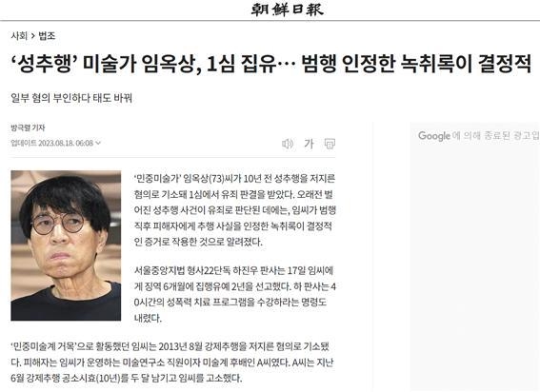Open reporter 방극렬 기자 profile
Image resolution: width=540 pixels, height=392 pixels.
click(x=28, y=127)
